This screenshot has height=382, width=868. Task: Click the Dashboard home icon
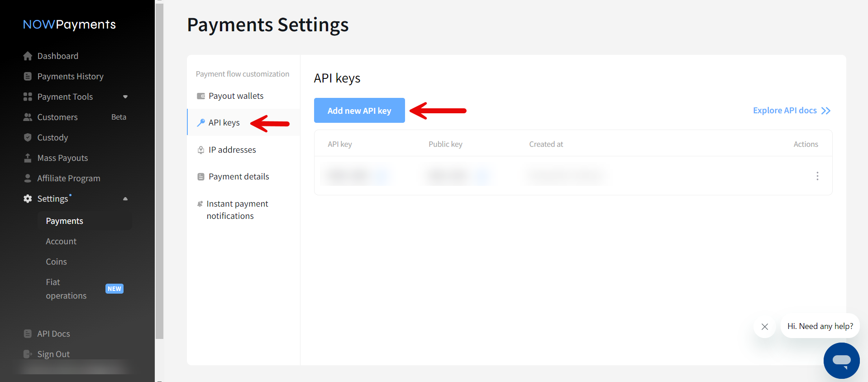point(28,56)
